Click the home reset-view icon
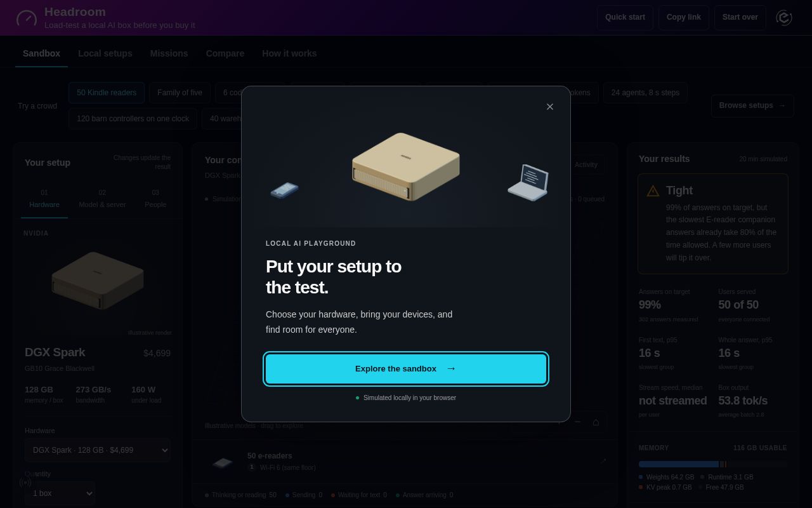The image size is (812, 508). click(596, 422)
